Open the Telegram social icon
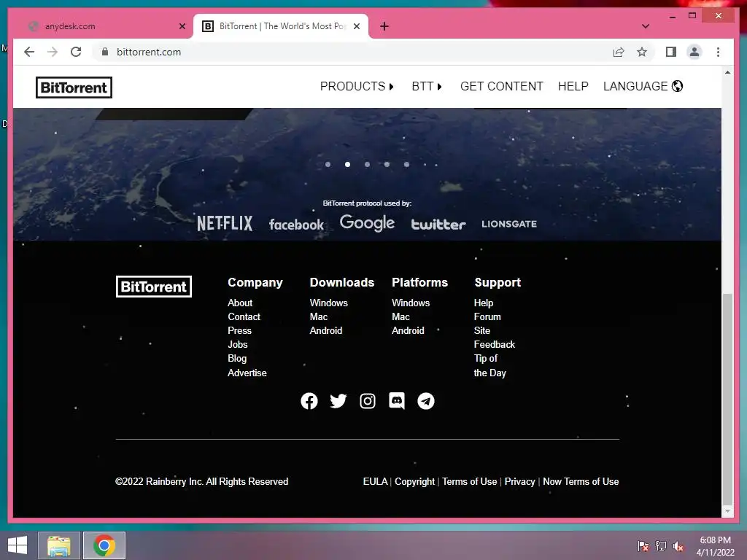 (x=426, y=401)
